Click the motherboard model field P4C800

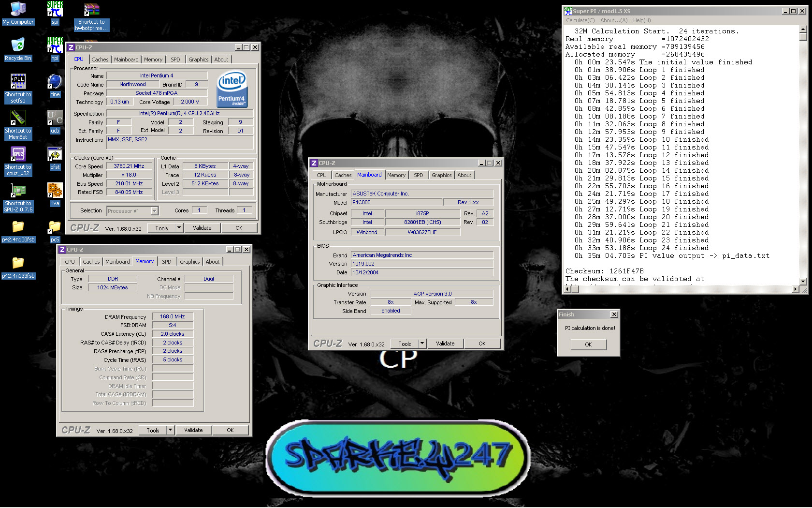(x=396, y=202)
